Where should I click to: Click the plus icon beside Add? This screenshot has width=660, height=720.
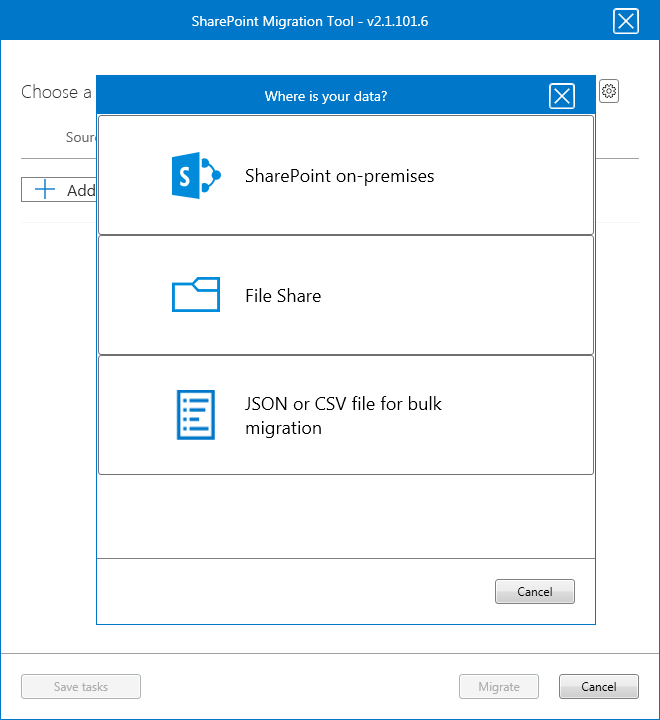45,190
